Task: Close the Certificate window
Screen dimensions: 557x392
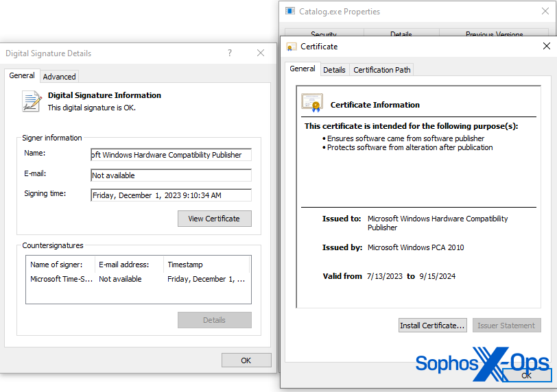Action: 546,47
